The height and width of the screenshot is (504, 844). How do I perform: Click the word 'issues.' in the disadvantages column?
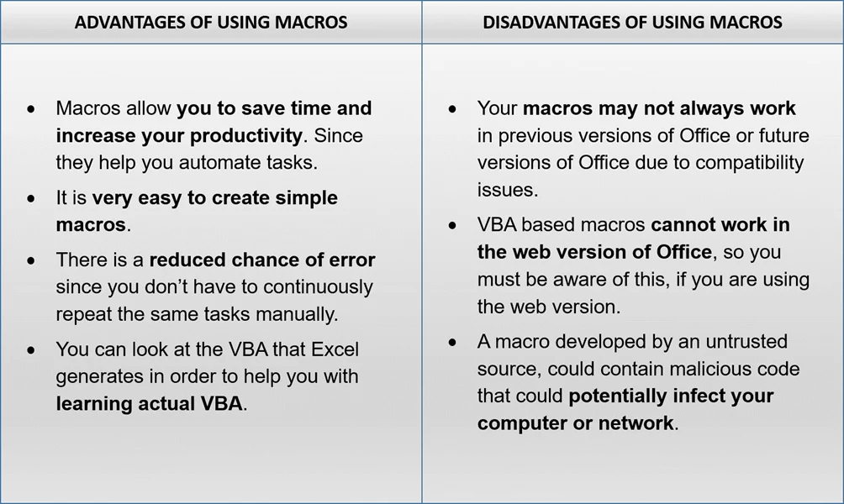[508, 189]
